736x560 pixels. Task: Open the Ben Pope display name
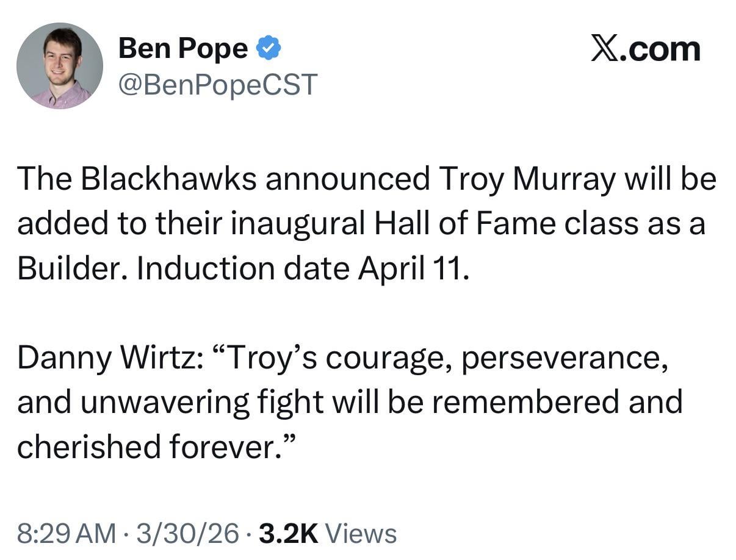[x=183, y=49]
